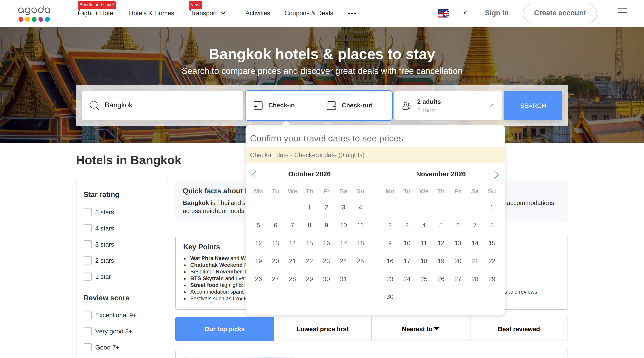Tick the 5 stars checkbox
The height and width of the screenshot is (358, 644).
[x=87, y=212]
